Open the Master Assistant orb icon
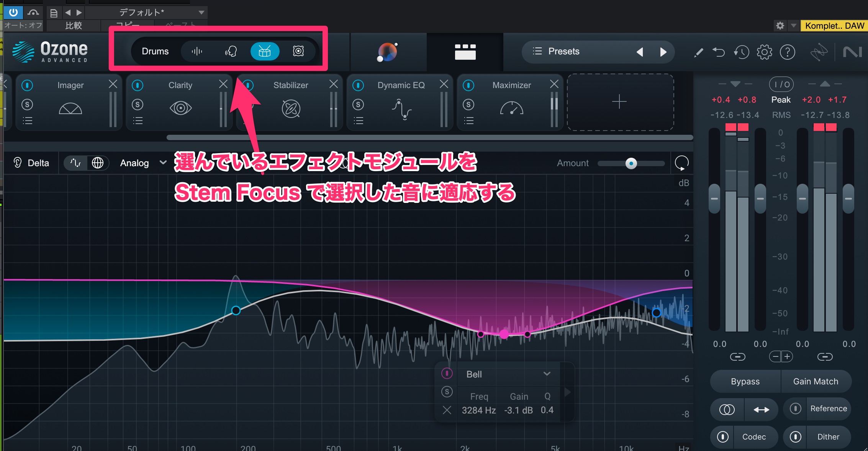The image size is (868, 451). (x=387, y=52)
